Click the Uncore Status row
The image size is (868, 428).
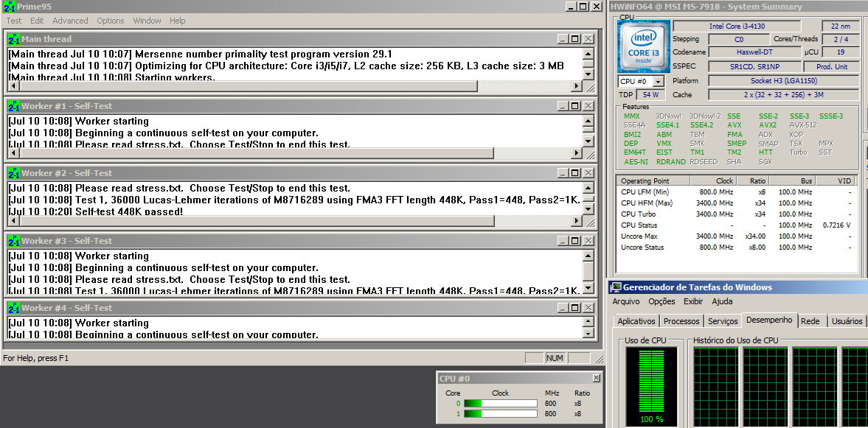[737, 248]
